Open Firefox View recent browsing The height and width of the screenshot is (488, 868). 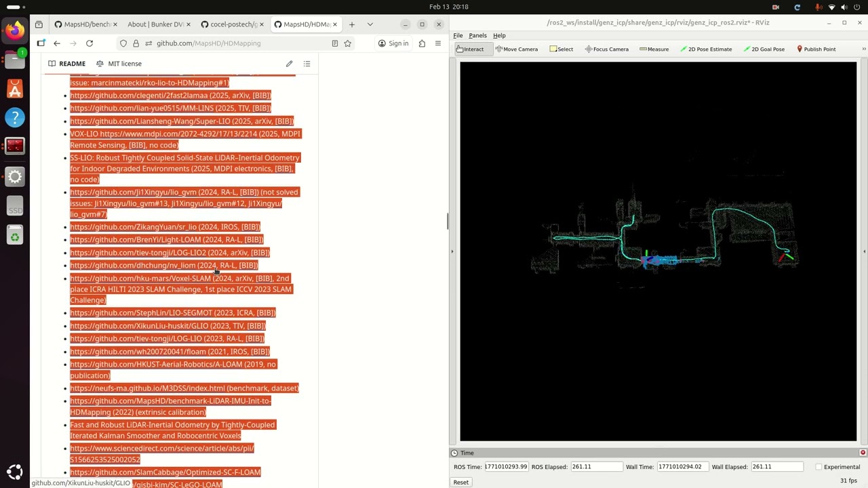pos(39,24)
